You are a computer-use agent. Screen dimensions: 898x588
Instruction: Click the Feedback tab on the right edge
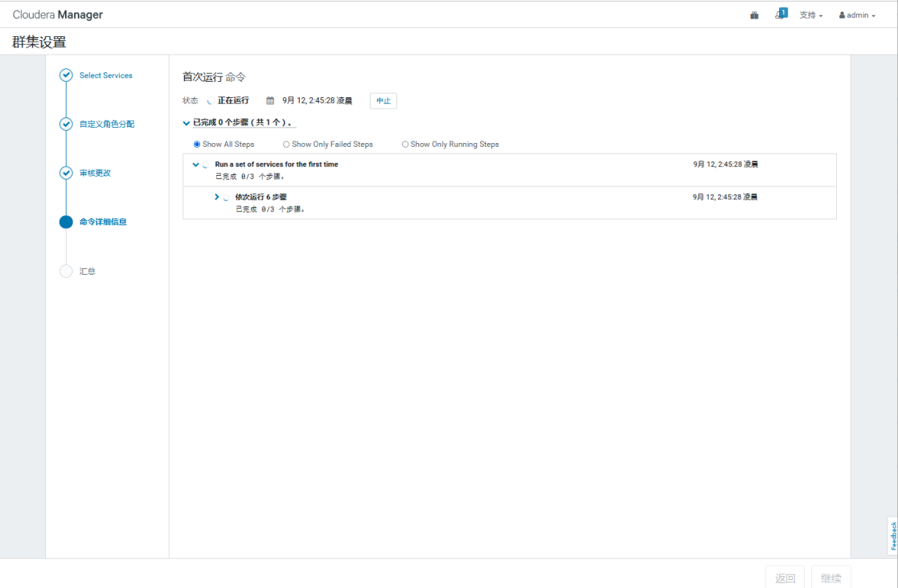[892, 534]
